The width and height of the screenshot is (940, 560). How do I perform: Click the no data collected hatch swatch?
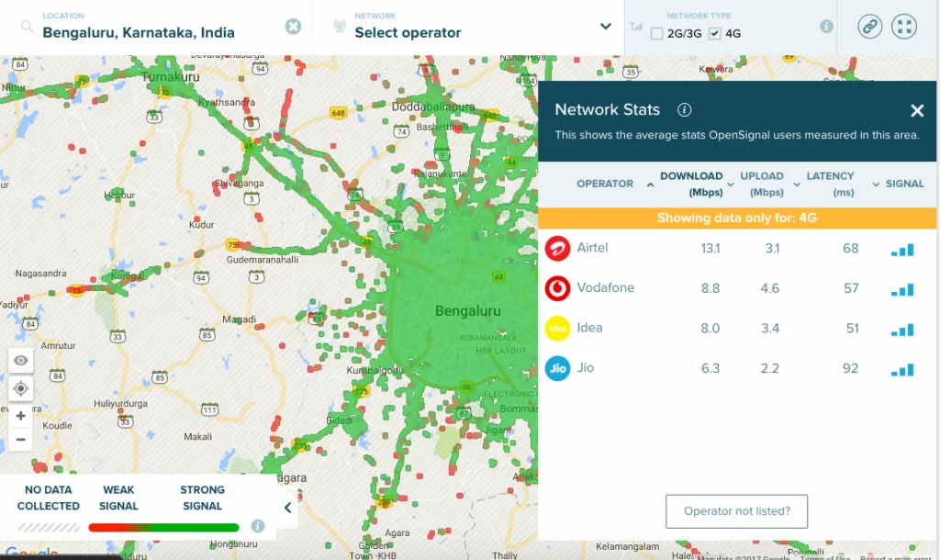pos(49,528)
